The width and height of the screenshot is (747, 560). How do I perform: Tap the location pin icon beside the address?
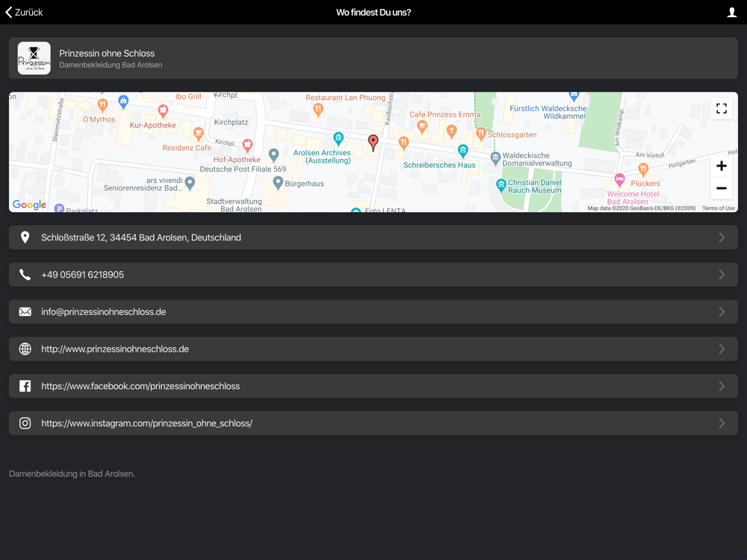pyautogui.click(x=25, y=237)
